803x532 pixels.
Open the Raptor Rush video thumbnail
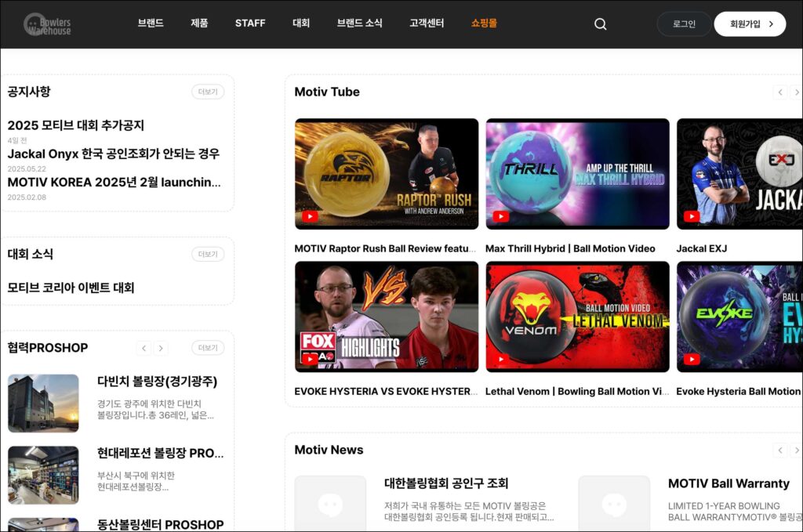click(x=387, y=174)
